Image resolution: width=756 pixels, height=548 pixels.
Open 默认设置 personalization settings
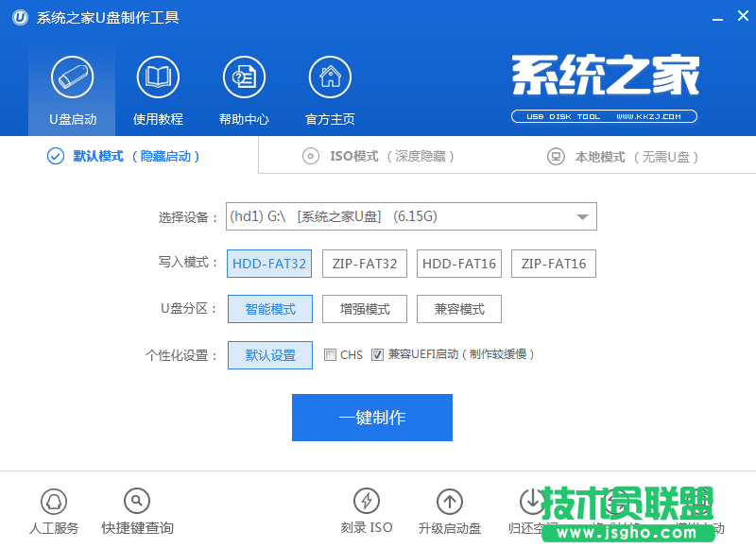[268, 355]
